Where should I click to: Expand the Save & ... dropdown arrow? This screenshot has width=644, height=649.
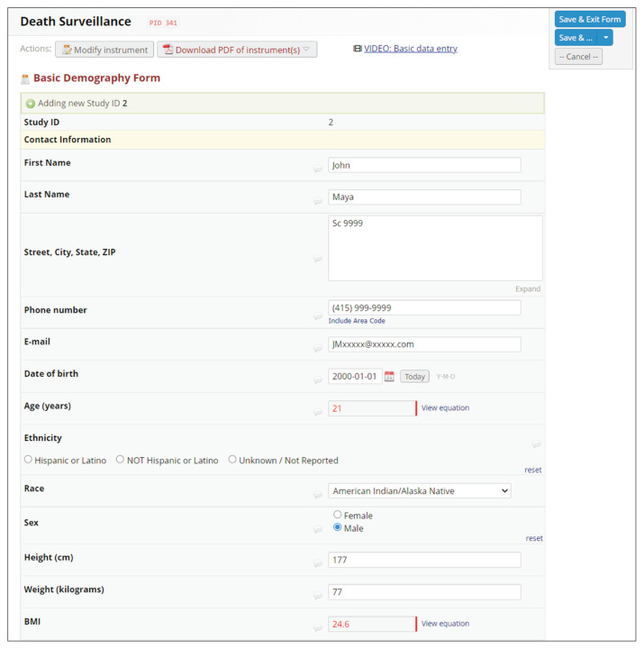coord(606,38)
